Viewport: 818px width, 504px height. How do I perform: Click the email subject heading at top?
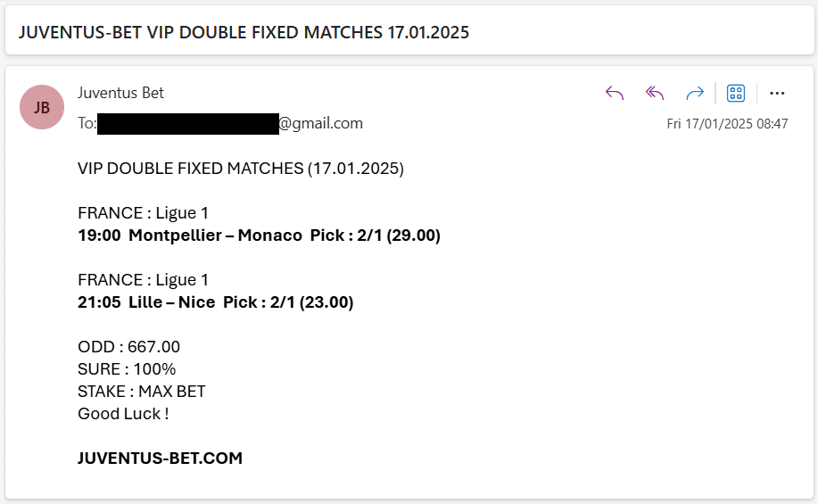244,32
